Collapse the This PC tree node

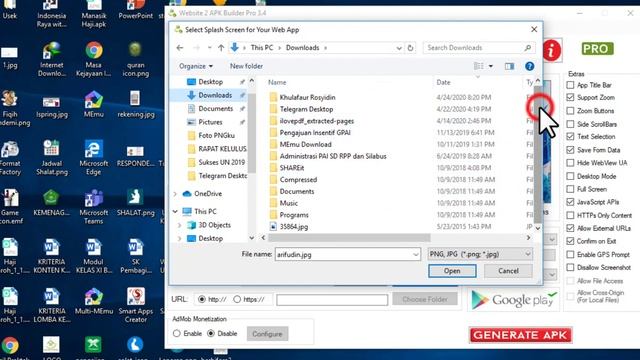(x=176, y=211)
